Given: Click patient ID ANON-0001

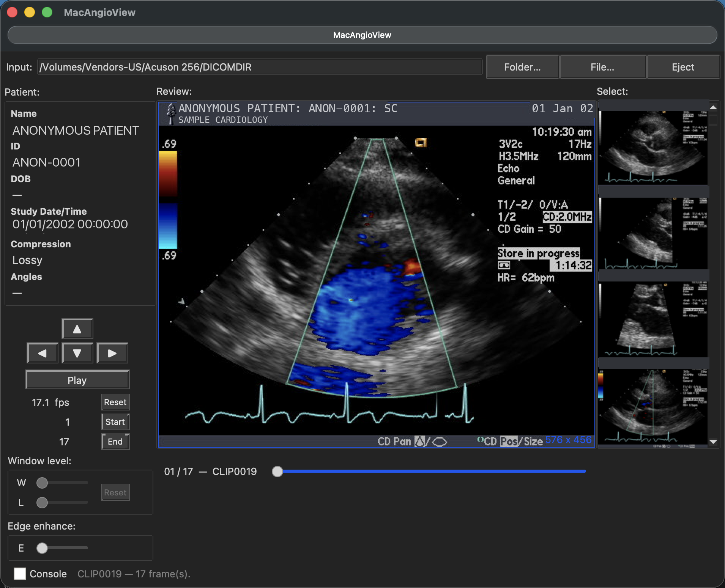Looking at the screenshot, I should (47, 162).
